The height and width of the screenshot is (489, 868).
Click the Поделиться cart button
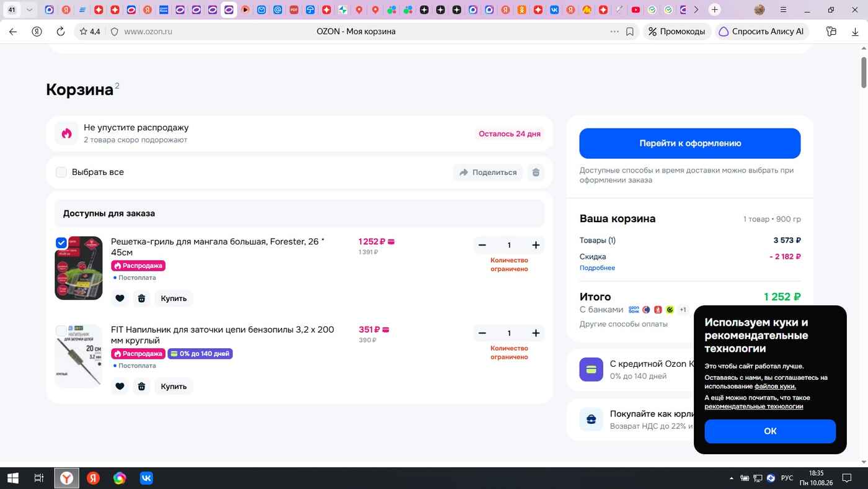point(488,173)
